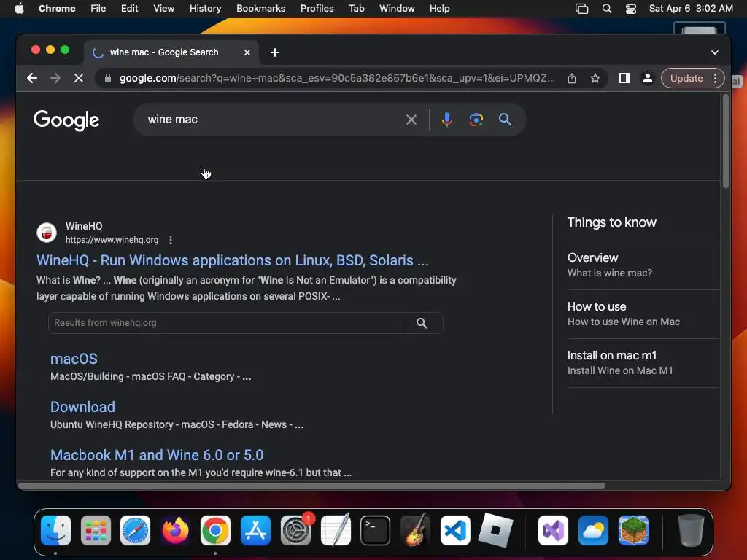Close the wine mac tab
This screenshot has height=560, width=747.
coord(247,52)
